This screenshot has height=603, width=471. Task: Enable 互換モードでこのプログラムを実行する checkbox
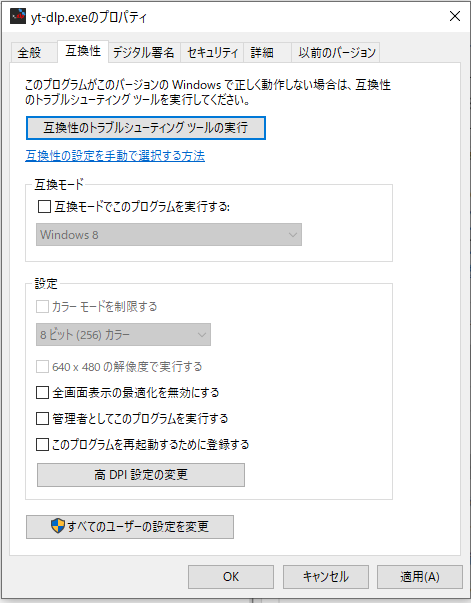tap(44, 207)
